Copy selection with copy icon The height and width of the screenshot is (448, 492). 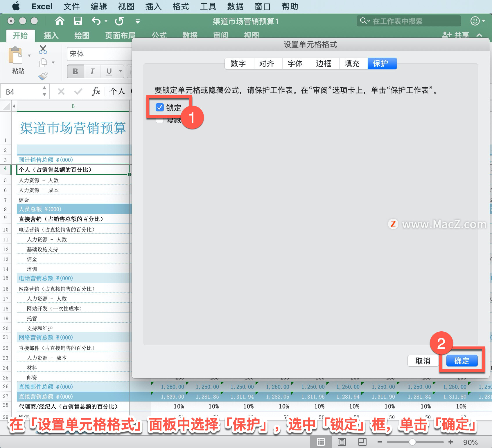pyautogui.click(x=43, y=62)
